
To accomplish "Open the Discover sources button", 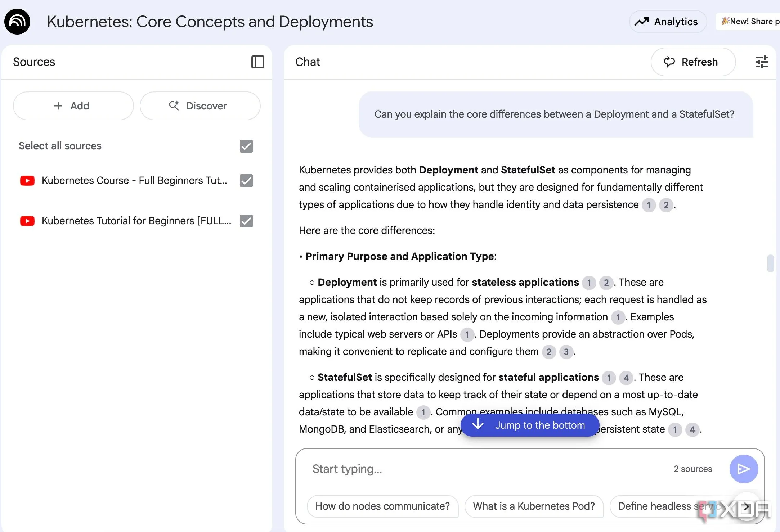I will point(200,106).
